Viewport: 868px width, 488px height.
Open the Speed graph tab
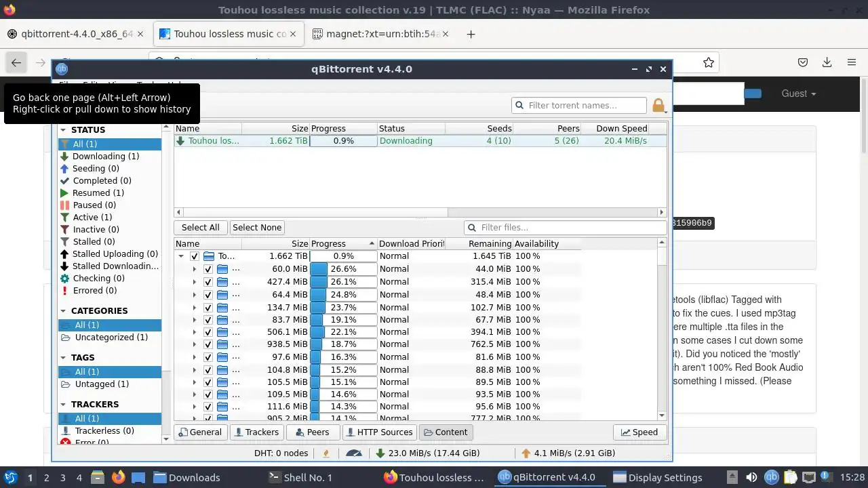[x=639, y=432]
